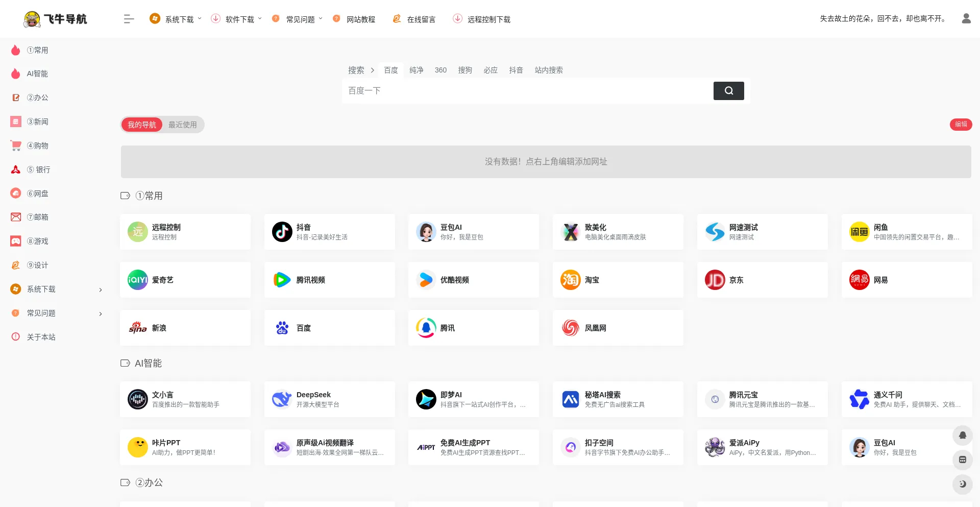Click the 豆包AI avatar in 常用 section

[x=426, y=232]
